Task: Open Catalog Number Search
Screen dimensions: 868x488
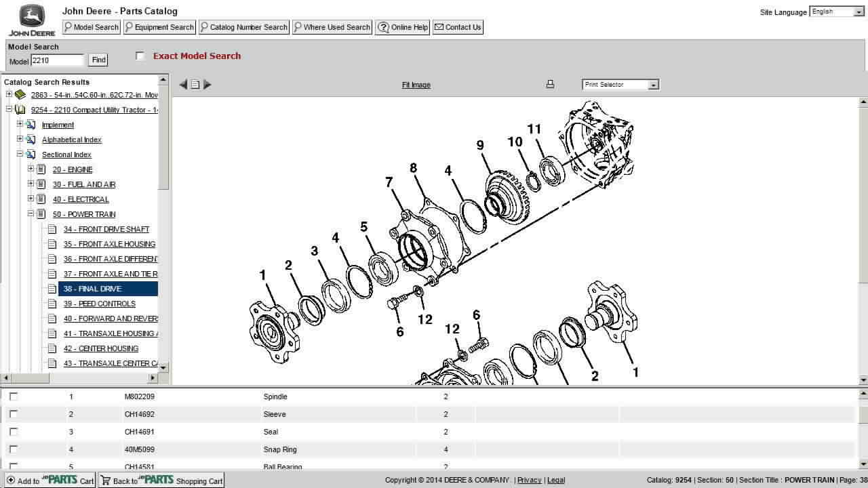Action: point(244,27)
